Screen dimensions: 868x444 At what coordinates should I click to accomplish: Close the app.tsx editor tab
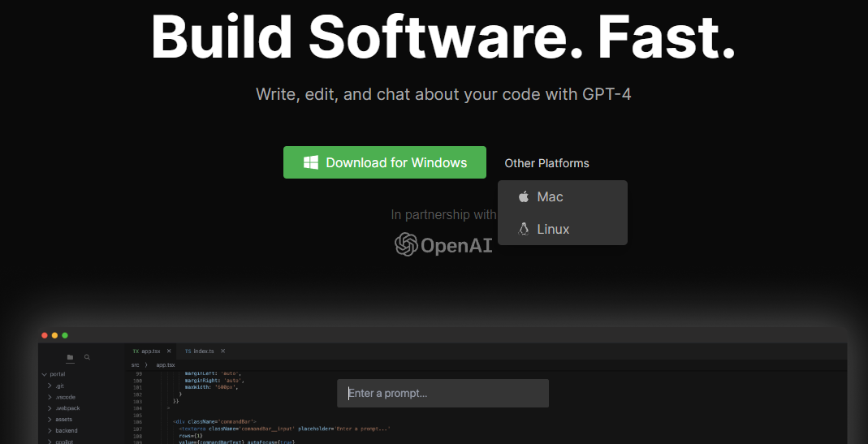(169, 351)
